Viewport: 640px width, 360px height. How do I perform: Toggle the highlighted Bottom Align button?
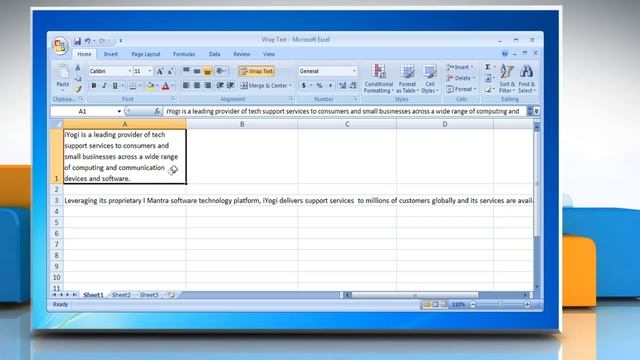click(x=207, y=71)
